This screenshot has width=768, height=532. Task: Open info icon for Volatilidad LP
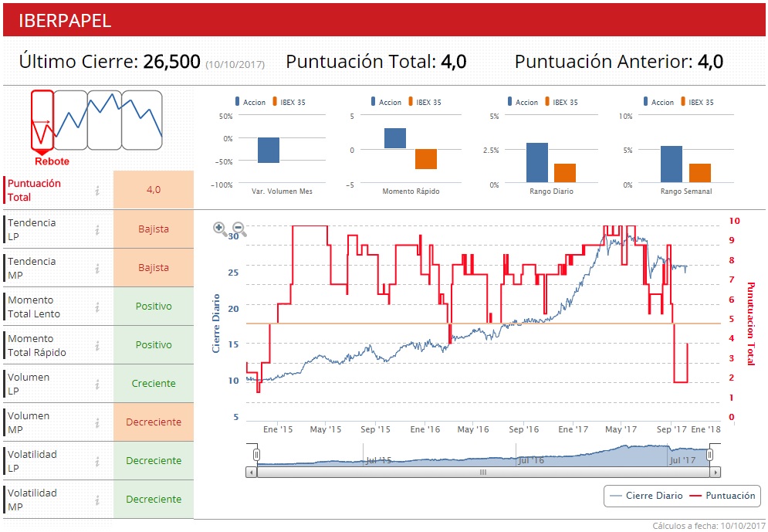click(x=97, y=461)
